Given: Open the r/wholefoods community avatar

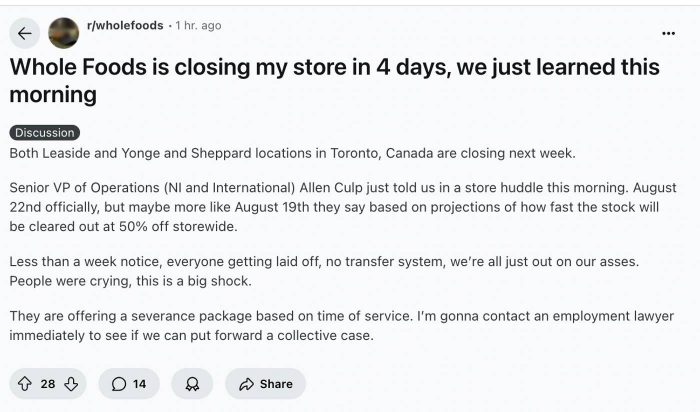Looking at the screenshot, I should (63, 33).
